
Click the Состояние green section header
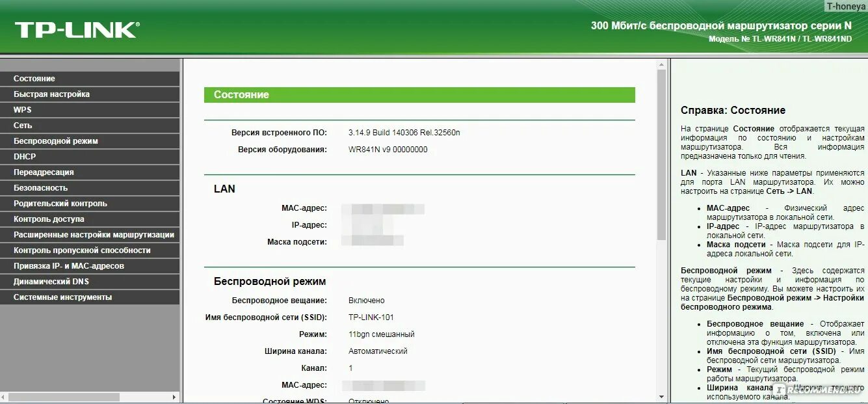(x=419, y=95)
